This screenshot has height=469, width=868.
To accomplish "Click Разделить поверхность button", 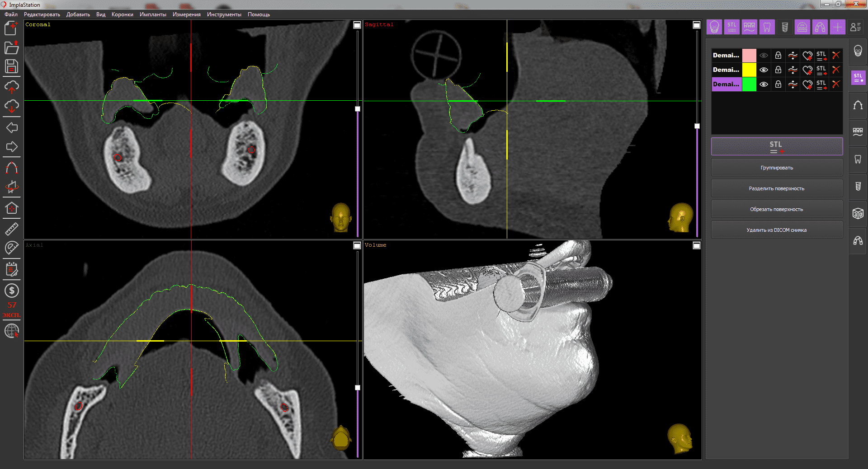I will (777, 188).
